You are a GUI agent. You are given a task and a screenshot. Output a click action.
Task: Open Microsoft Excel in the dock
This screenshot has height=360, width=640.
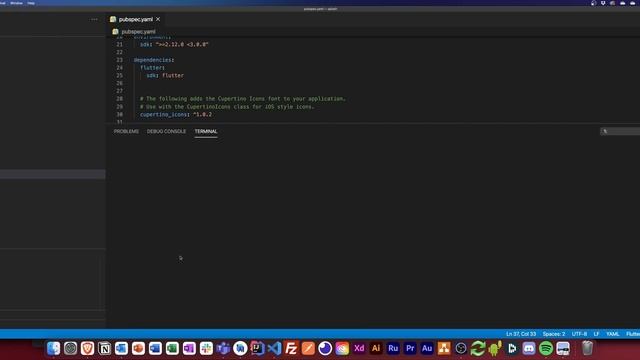(172, 348)
